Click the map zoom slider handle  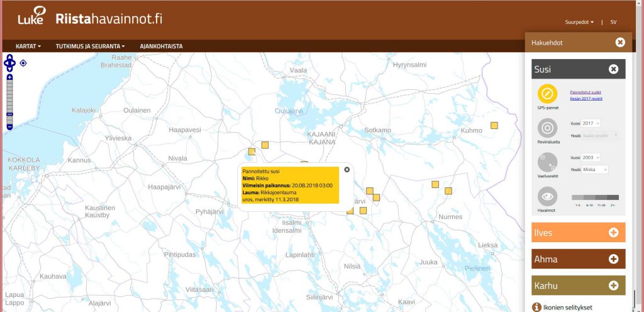(9, 114)
